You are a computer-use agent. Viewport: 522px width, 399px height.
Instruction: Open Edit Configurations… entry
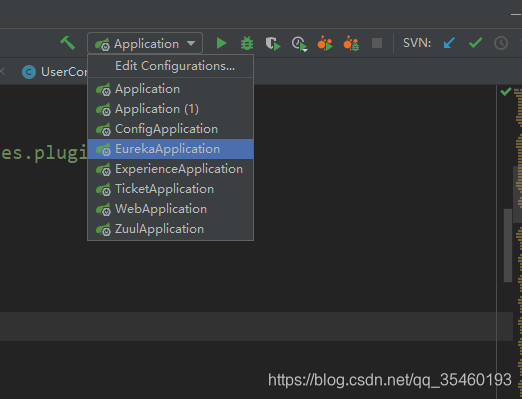tap(175, 66)
